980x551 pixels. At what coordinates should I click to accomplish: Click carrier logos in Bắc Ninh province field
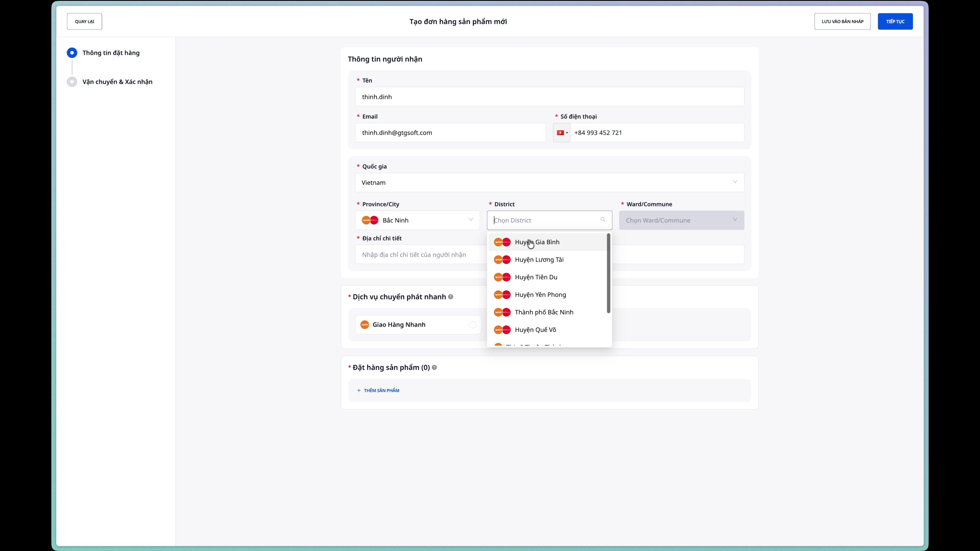tap(370, 220)
